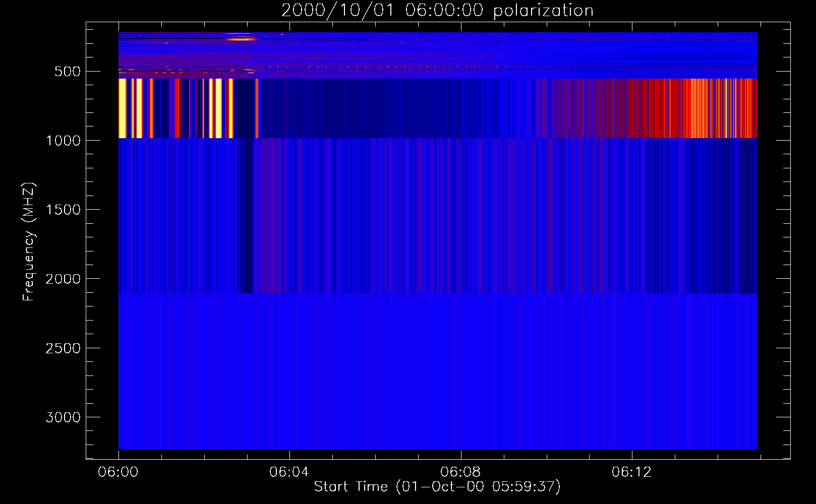Click the 'Frequency (MHZ)' axis label
Image resolution: width=816 pixels, height=504 pixels.
click(29, 242)
